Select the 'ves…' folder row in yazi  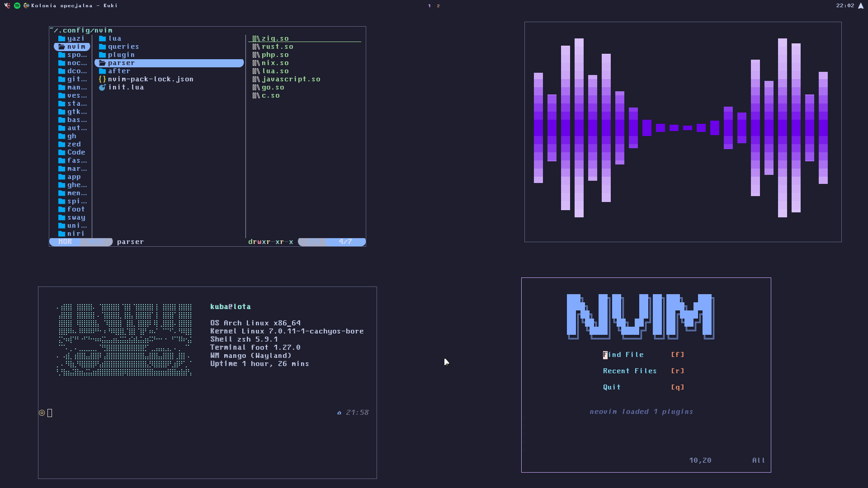72,95
